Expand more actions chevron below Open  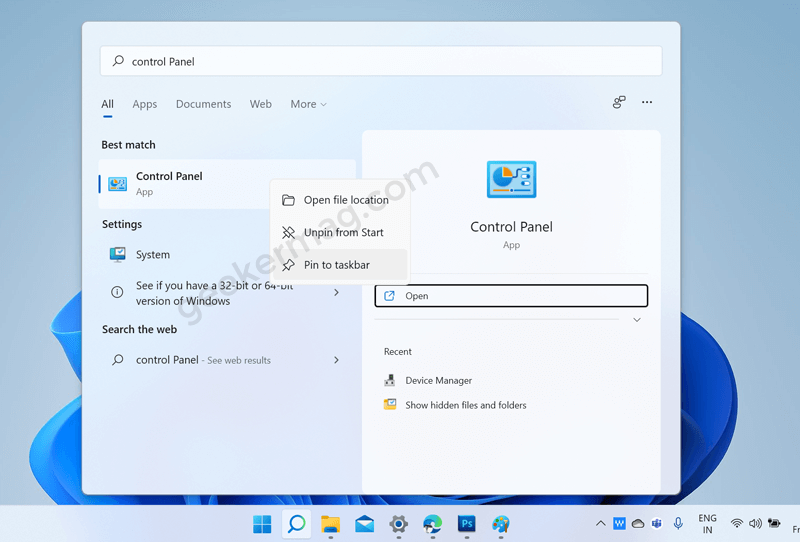[x=637, y=320]
